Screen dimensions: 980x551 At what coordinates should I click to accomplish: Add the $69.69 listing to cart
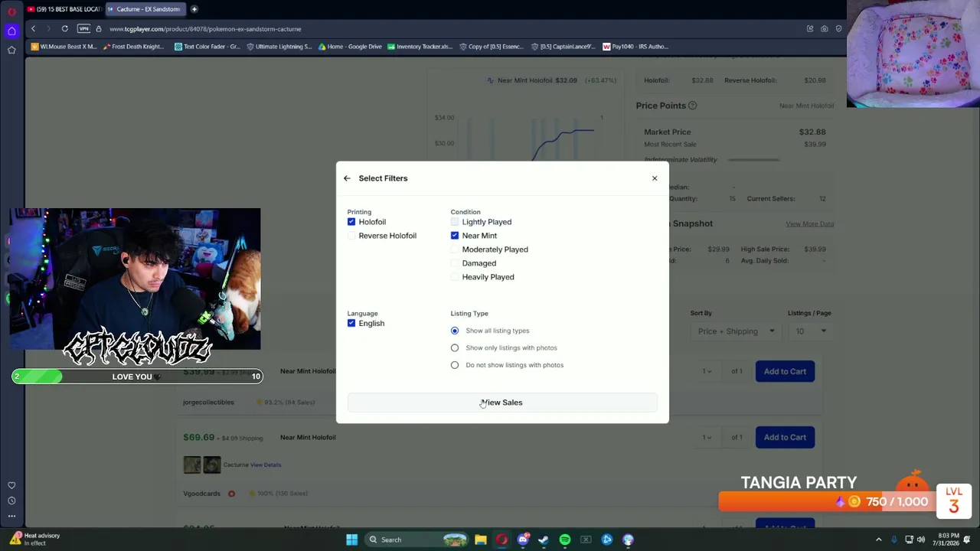[x=785, y=437]
